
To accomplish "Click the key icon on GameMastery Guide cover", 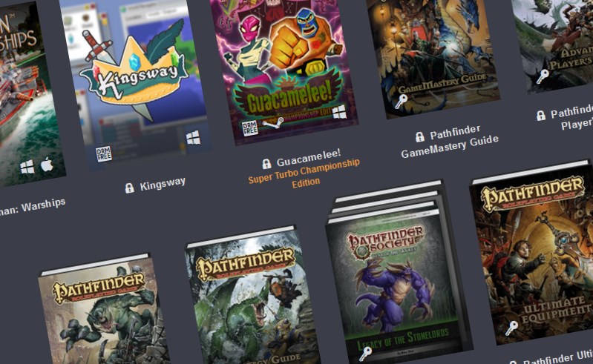I will (x=401, y=102).
